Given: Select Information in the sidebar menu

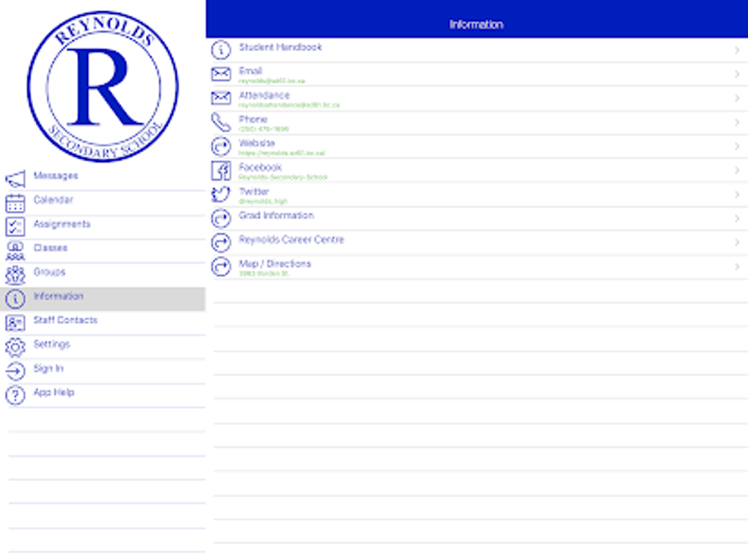Looking at the screenshot, I should pos(59,297).
